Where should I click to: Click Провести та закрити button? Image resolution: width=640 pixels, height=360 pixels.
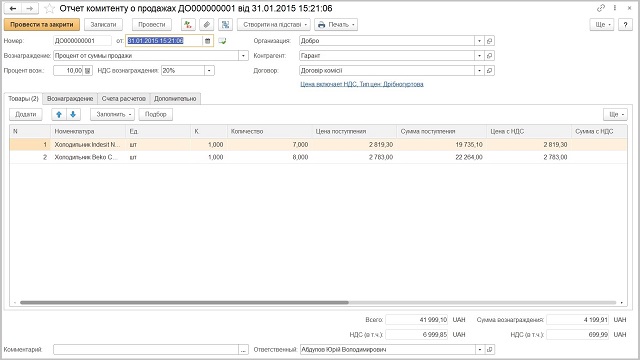pyautogui.click(x=42, y=24)
